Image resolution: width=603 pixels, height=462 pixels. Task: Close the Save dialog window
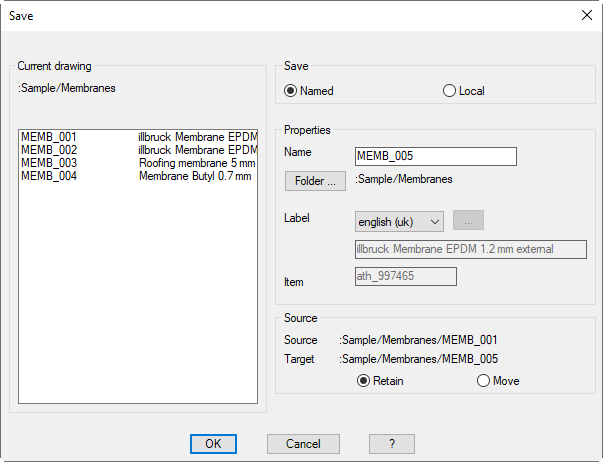585,15
